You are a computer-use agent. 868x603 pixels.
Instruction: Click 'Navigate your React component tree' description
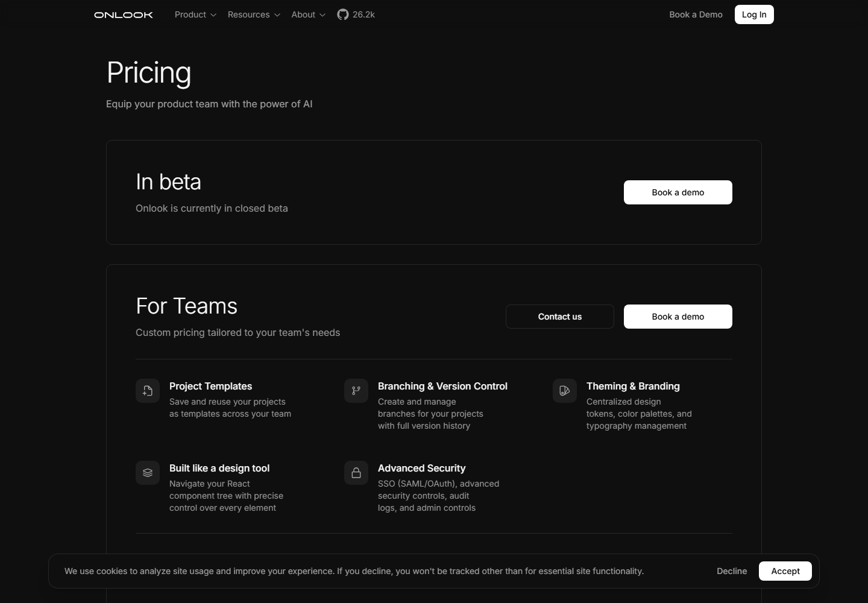pyautogui.click(x=226, y=496)
